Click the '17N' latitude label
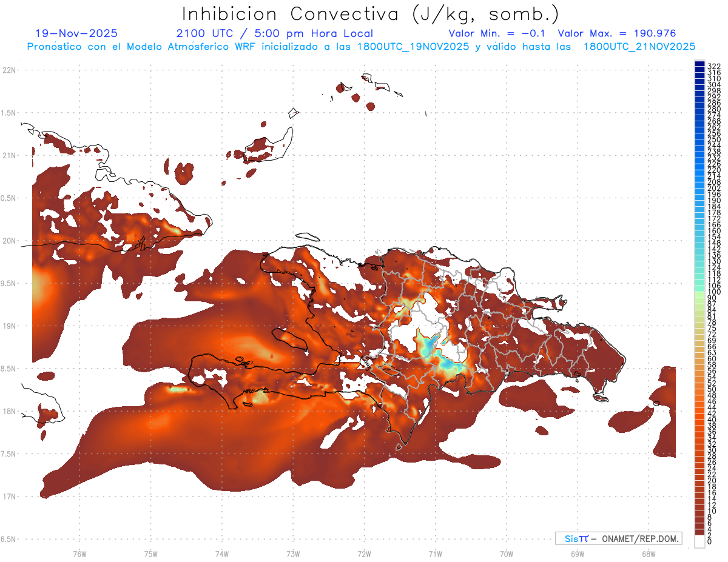This screenshot has height=562, width=728. pyautogui.click(x=8, y=497)
